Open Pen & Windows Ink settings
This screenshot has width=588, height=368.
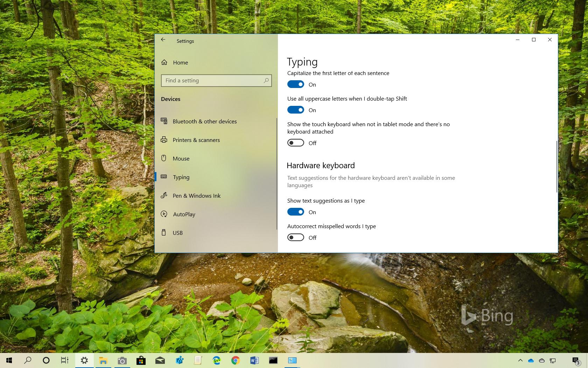tap(196, 196)
